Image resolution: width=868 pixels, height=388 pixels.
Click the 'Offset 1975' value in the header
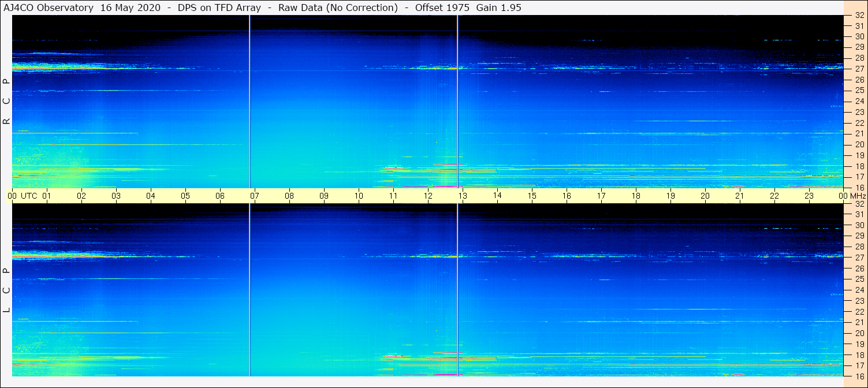tap(442, 8)
